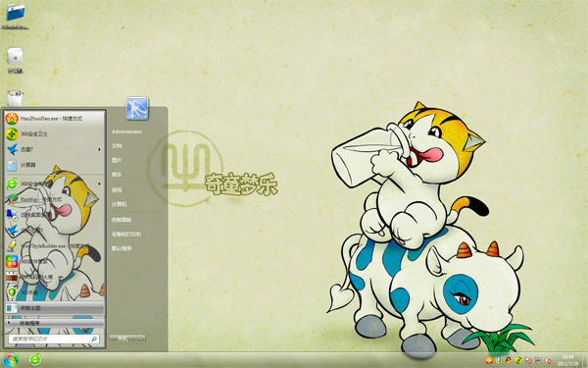Open remote desktop connection entry
This screenshot has width=588, height=368.
point(54,215)
